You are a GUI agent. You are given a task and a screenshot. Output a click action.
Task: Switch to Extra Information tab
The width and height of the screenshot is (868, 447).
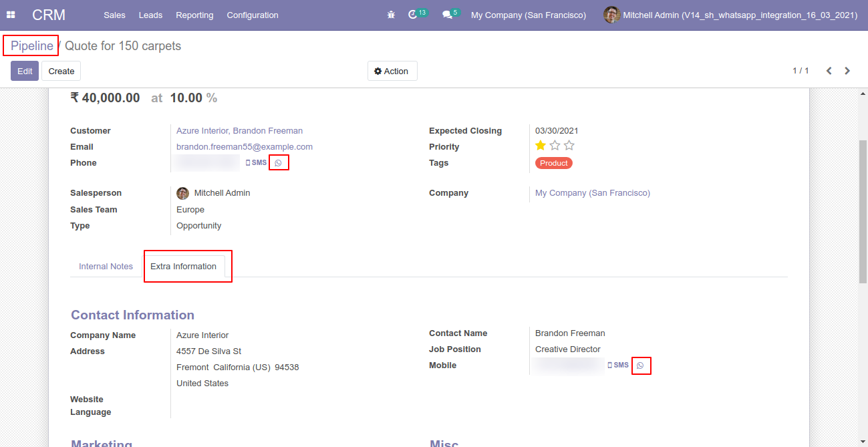click(183, 266)
